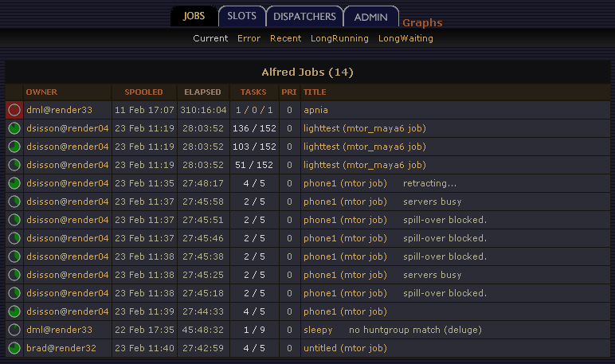Open the Graphs link

click(422, 23)
